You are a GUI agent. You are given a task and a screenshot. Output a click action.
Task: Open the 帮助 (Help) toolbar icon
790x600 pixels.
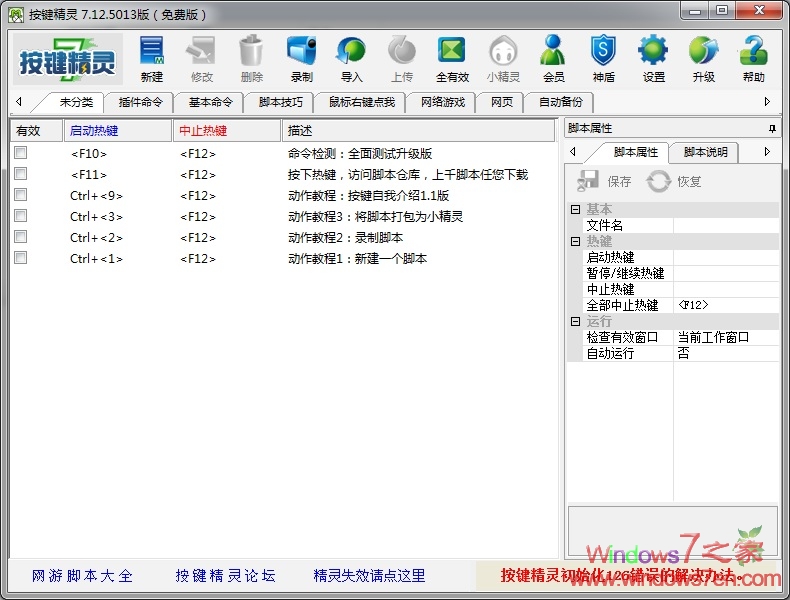point(753,59)
